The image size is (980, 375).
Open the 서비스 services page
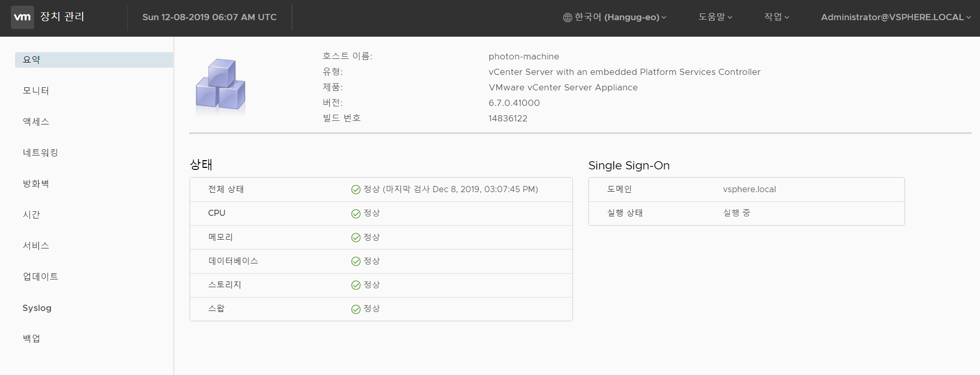[x=36, y=246]
